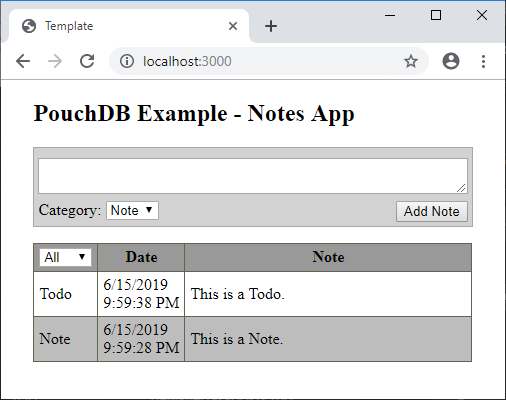This screenshot has height=400, width=506.
Task: Click the 'This is a Note.' cell
Action: tap(328, 339)
